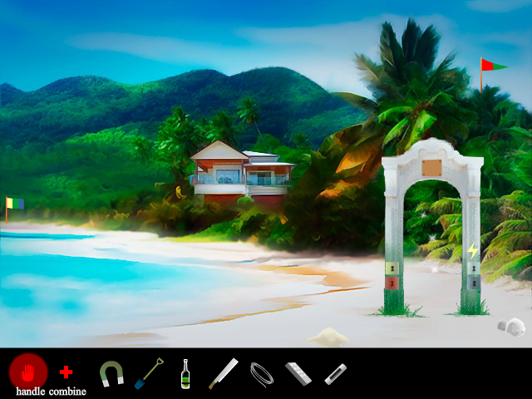Click the sand pile on the beach

coord(328,337)
